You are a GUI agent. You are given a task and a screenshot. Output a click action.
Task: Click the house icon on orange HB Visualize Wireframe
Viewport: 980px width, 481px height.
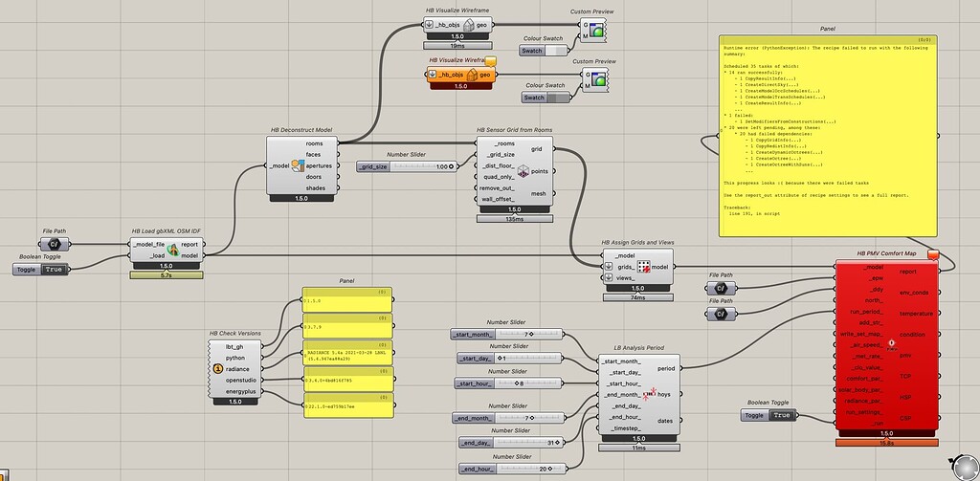pyautogui.click(x=470, y=74)
